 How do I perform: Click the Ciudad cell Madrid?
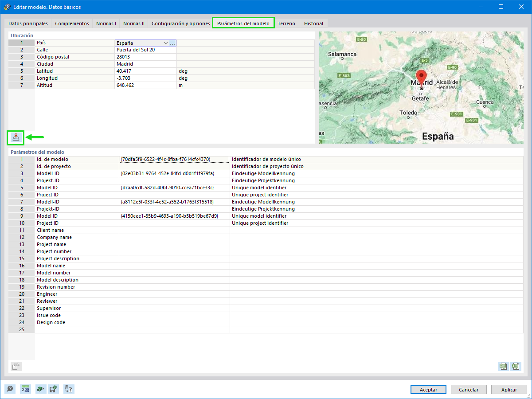[145, 64]
